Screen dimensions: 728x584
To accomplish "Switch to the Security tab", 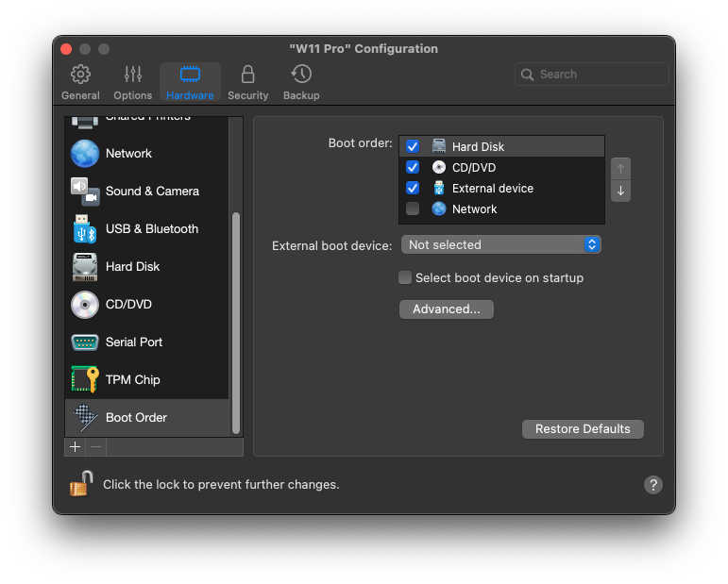I will 247,82.
